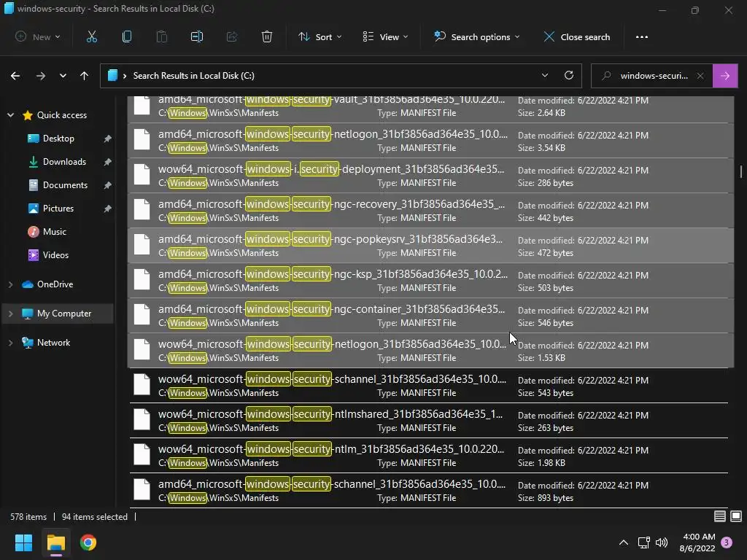Select wow64 security-schannel manifest file

pos(430,385)
